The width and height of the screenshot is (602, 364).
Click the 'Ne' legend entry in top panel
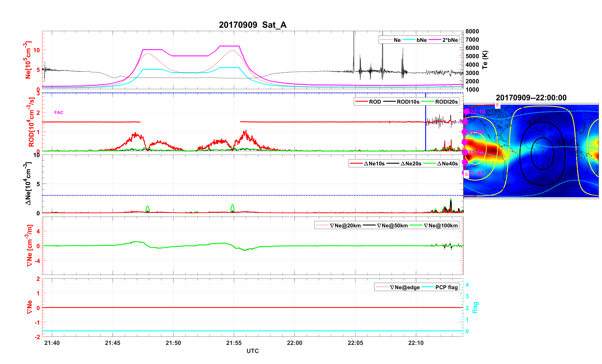coord(397,40)
